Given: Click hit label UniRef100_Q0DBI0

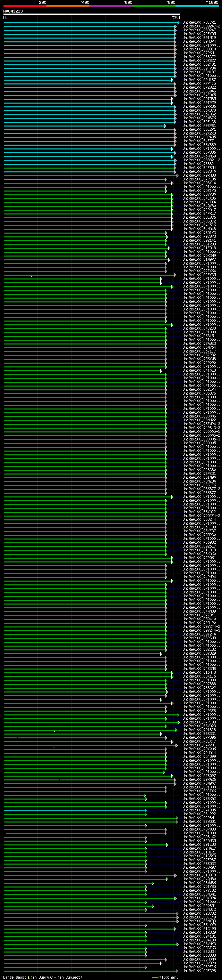Looking at the screenshot, I should click(x=199, y=49).
